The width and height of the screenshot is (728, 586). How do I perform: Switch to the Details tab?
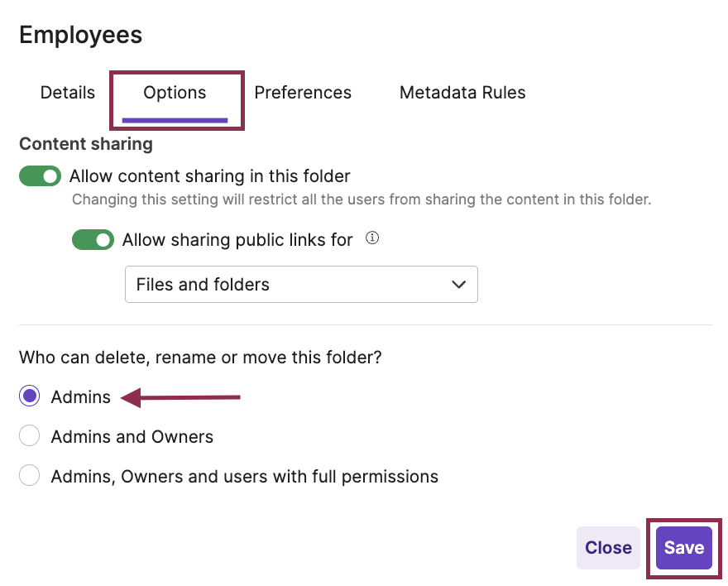[x=67, y=93]
